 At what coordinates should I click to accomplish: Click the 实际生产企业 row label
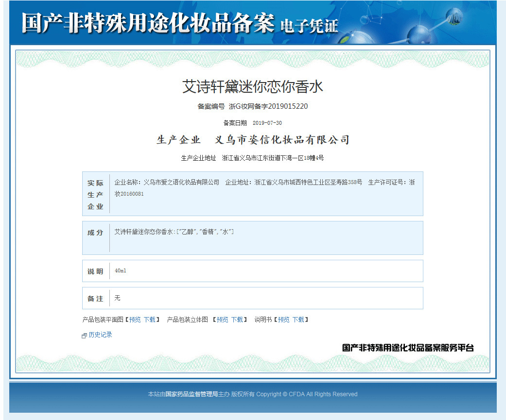[96, 195]
